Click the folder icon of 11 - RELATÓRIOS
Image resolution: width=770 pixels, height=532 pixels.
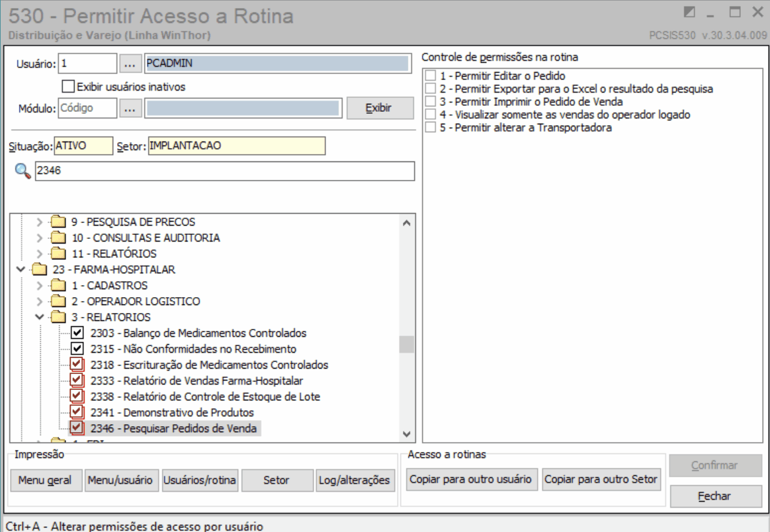pyautogui.click(x=58, y=253)
